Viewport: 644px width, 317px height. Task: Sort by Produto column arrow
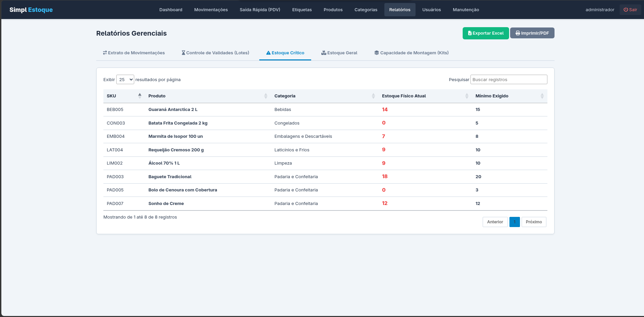(x=266, y=96)
